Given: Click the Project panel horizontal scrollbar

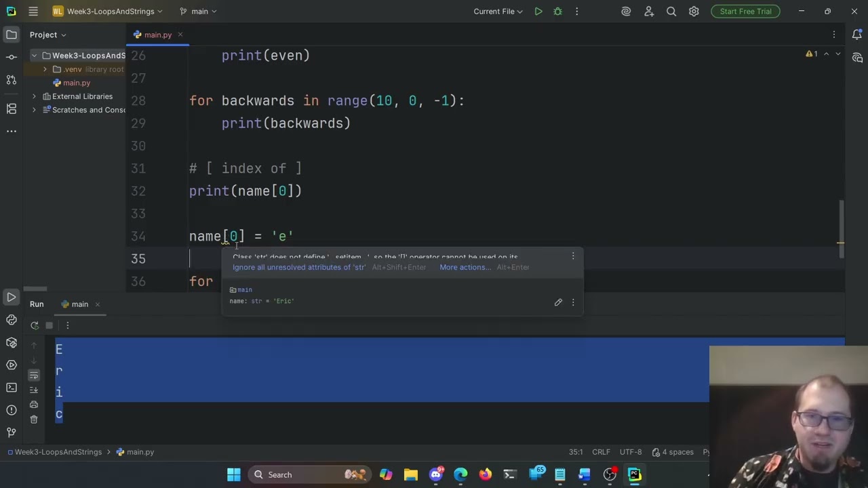Looking at the screenshot, I should click(35, 289).
